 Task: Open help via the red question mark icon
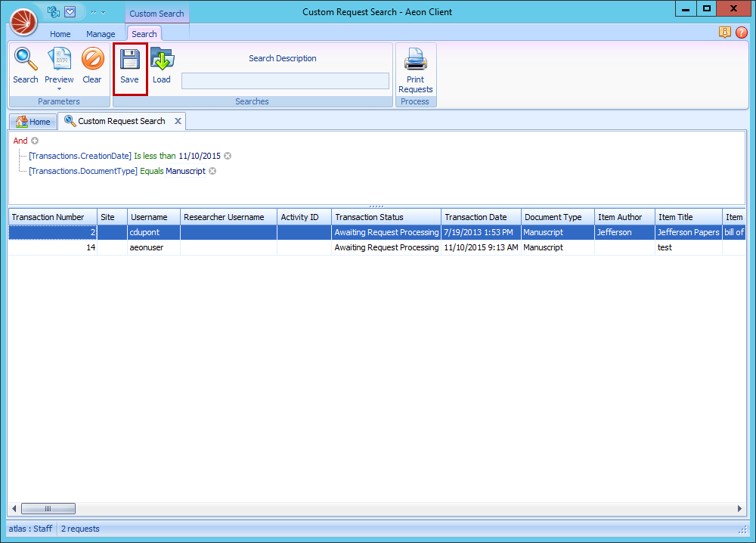click(742, 33)
